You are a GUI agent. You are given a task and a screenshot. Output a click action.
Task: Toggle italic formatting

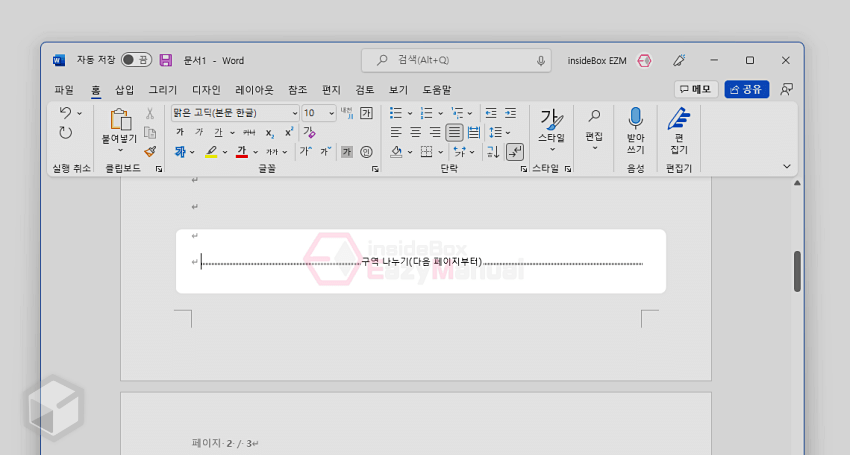199,132
